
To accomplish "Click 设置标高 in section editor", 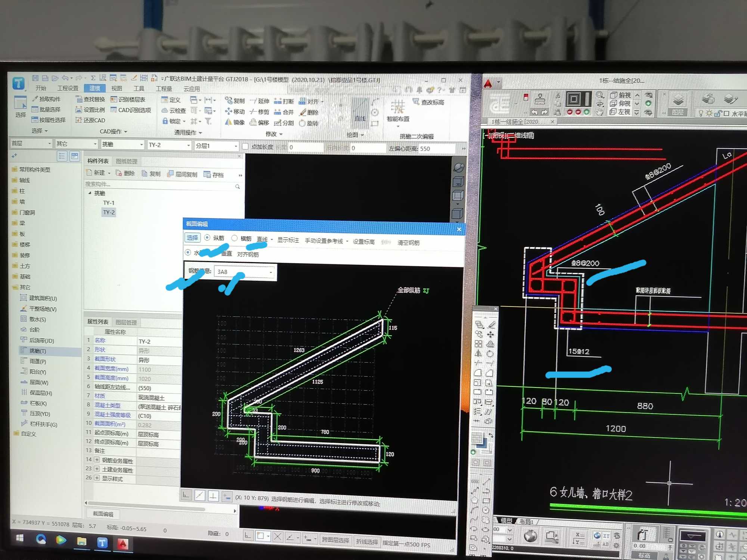I will [x=363, y=242].
